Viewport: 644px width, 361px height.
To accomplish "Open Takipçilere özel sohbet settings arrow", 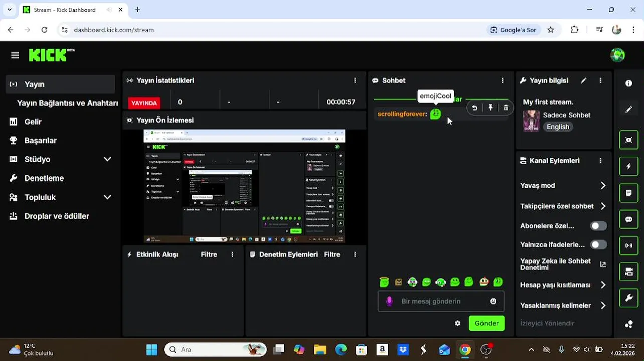I will [603, 206].
